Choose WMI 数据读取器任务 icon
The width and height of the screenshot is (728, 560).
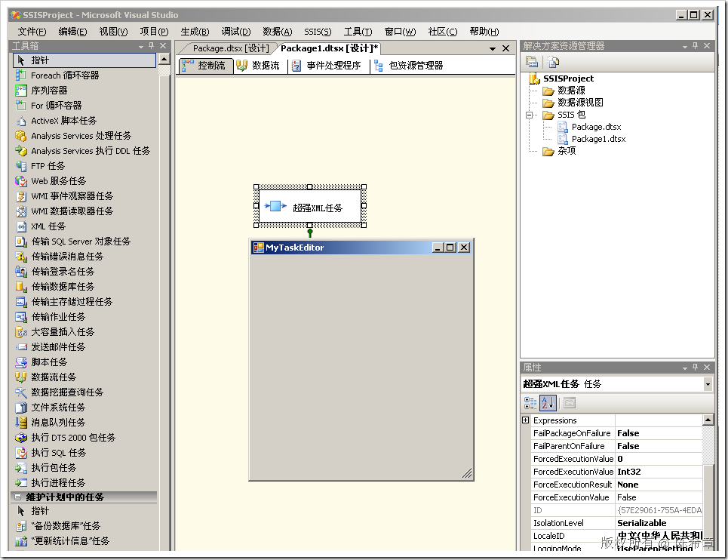[x=21, y=211]
